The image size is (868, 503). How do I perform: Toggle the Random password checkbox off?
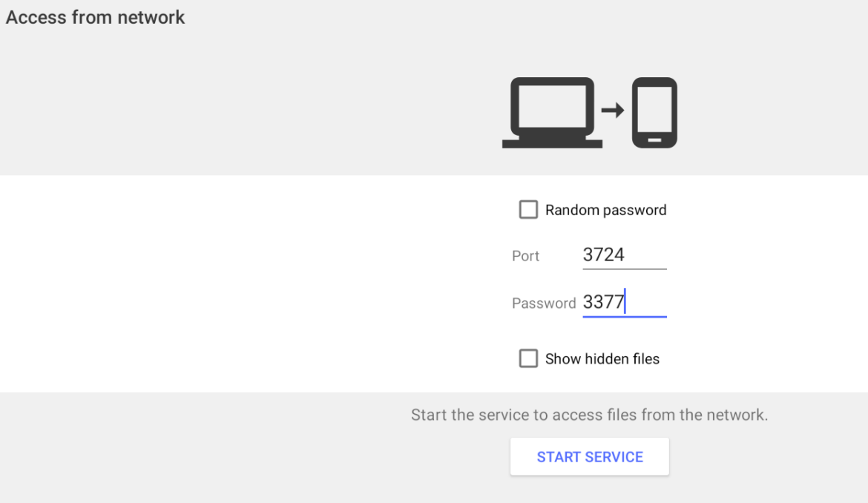528,209
